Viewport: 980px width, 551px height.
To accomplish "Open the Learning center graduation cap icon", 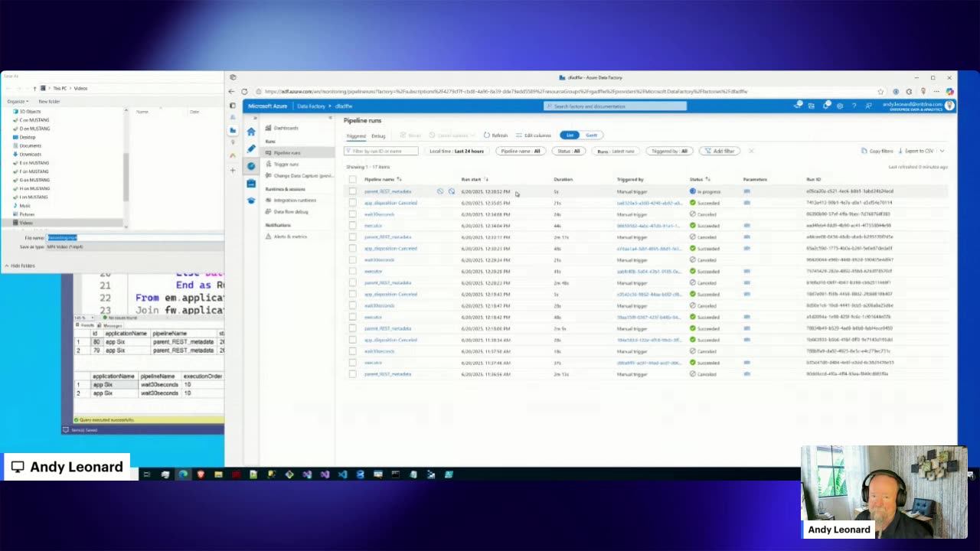I will point(250,201).
